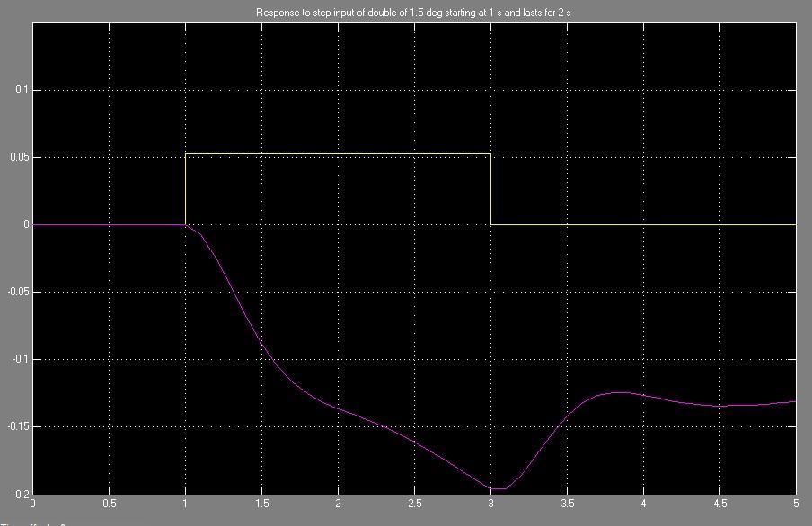Click the y-axis label -0.15

coord(18,427)
